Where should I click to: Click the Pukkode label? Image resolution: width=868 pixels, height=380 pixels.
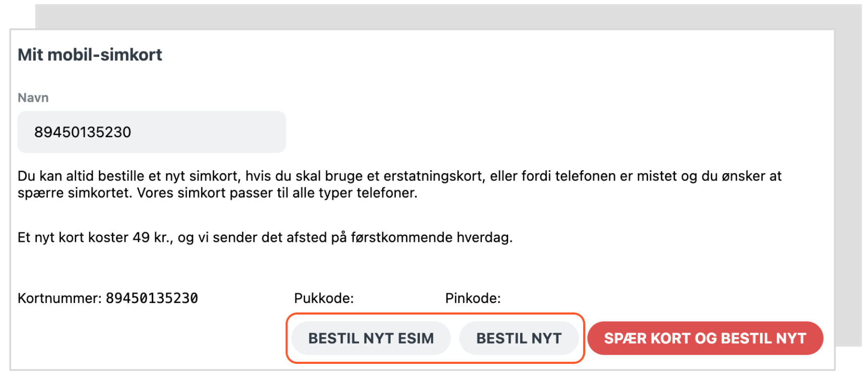click(324, 298)
